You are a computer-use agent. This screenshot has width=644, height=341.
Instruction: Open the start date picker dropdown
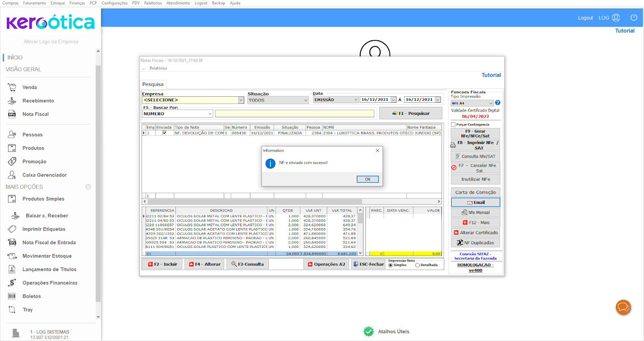pos(394,100)
